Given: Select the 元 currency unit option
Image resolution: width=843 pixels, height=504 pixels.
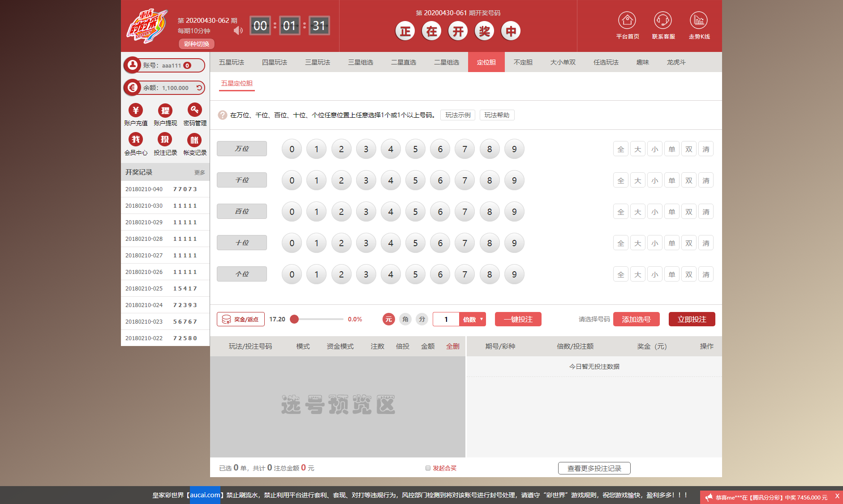Looking at the screenshot, I should tap(388, 319).
